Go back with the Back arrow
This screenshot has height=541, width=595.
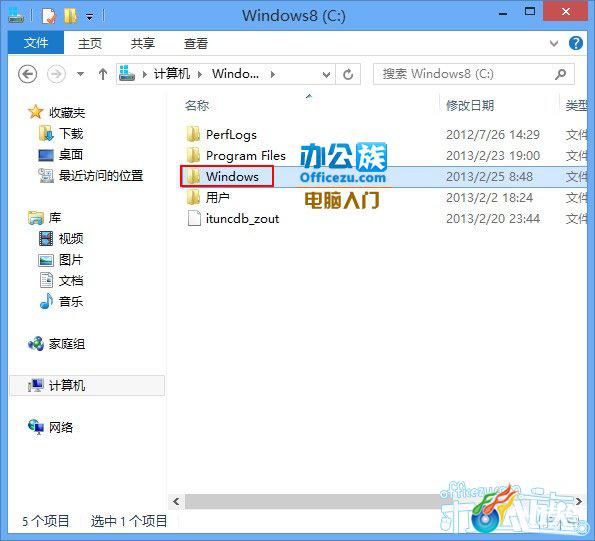28,74
